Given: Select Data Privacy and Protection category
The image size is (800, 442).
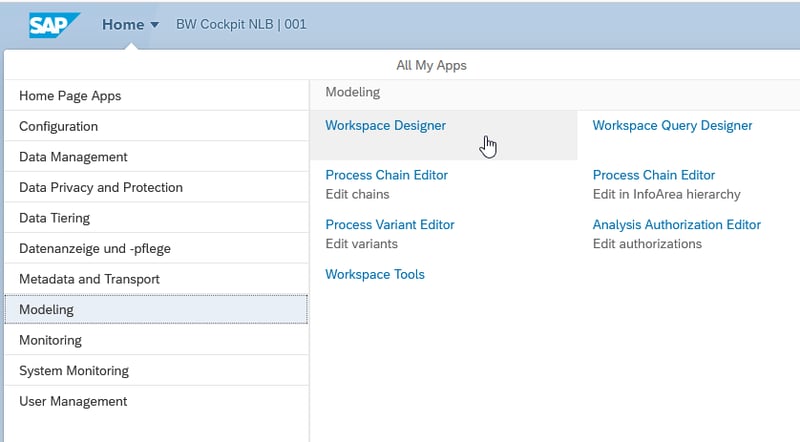Looking at the screenshot, I should [156, 187].
